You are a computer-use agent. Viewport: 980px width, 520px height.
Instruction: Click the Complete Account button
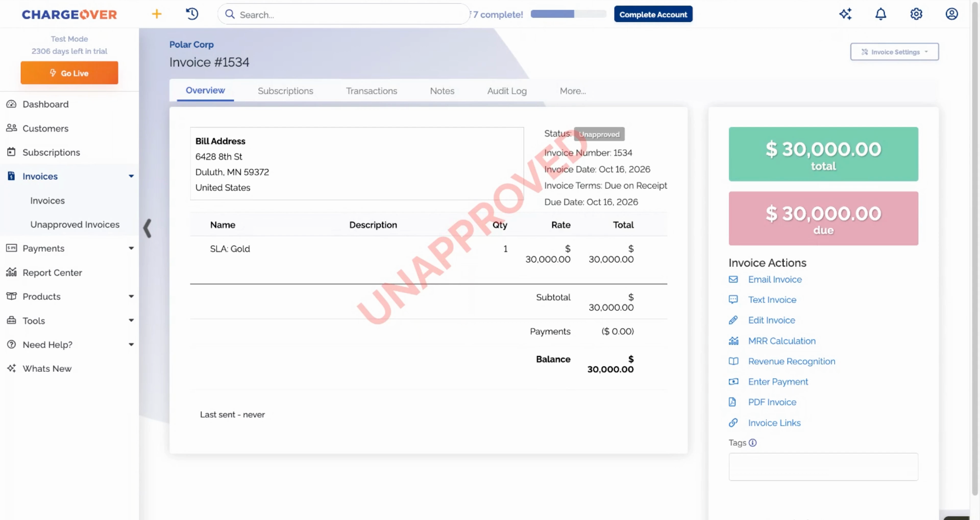click(653, 14)
